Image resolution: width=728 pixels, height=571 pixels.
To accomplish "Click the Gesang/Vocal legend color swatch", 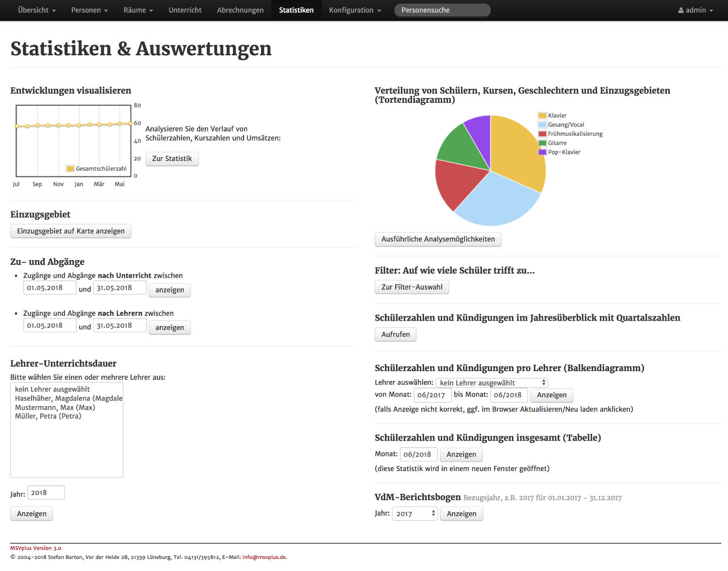I will (x=543, y=125).
